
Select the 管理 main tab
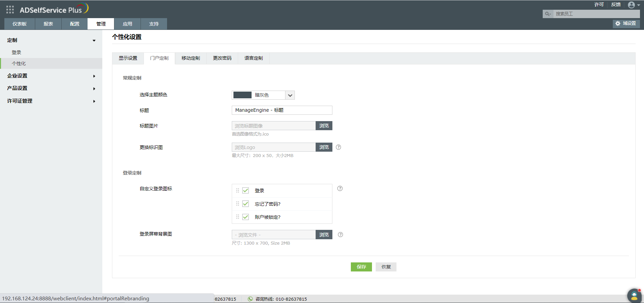tap(101, 24)
